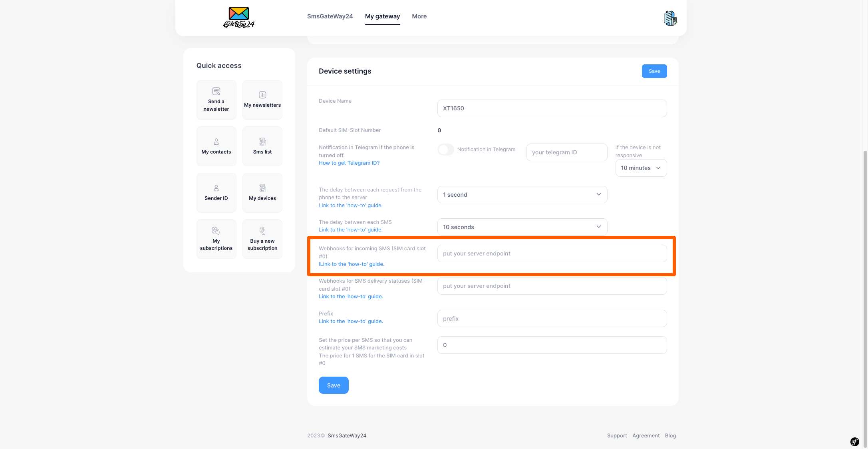Open Send a newsletter tile

click(x=216, y=100)
